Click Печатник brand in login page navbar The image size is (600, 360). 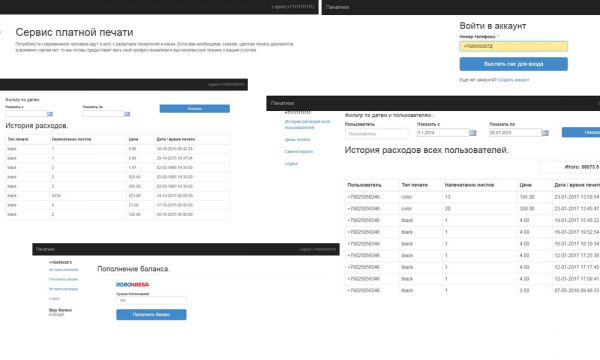click(x=338, y=7)
